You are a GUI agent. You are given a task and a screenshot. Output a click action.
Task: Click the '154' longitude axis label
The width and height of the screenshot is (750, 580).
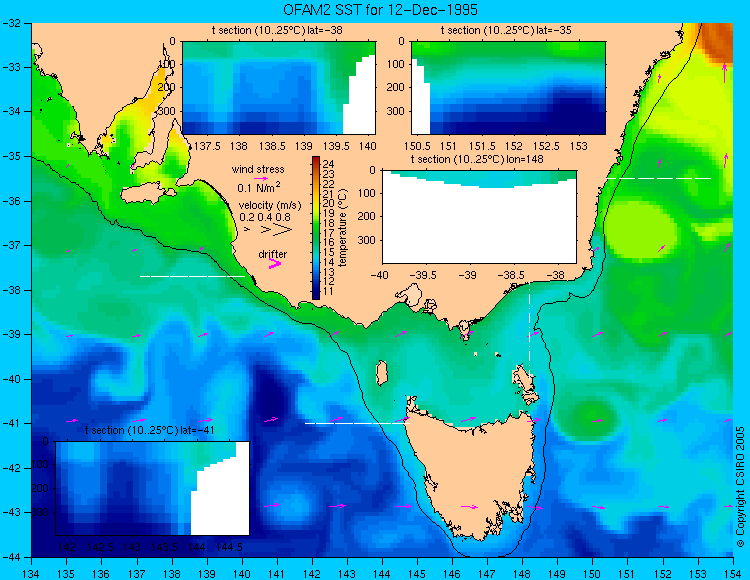click(733, 574)
